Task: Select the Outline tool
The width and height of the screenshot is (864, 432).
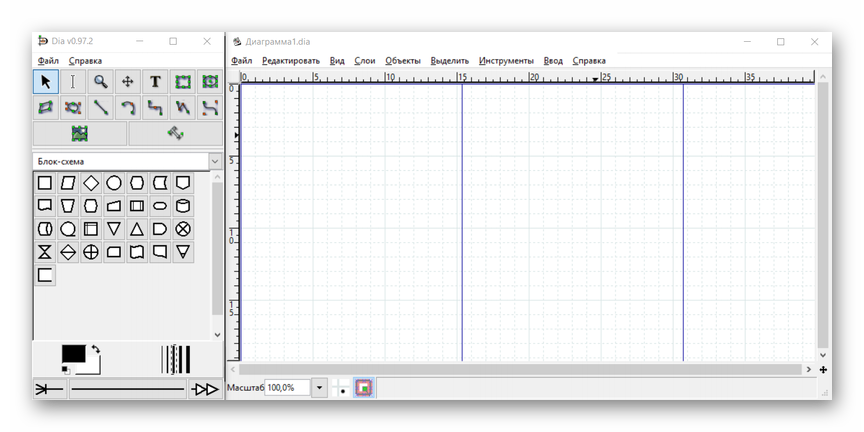Action: 176,133
